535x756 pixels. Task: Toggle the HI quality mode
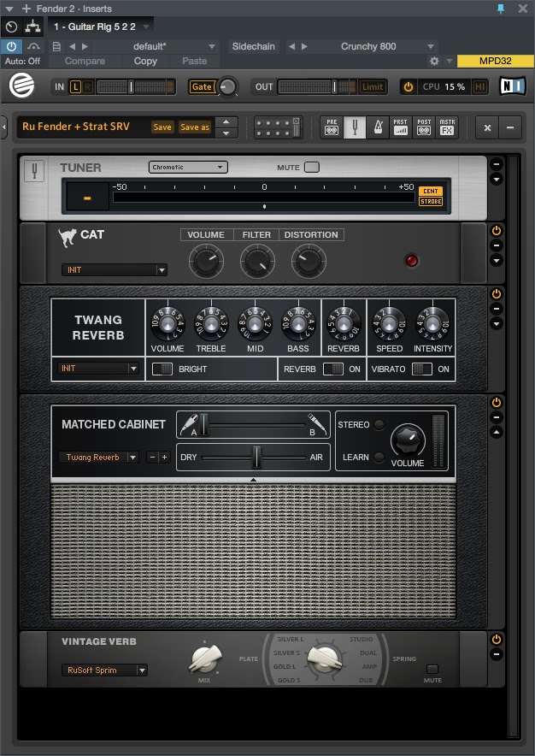click(x=480, y=86)
